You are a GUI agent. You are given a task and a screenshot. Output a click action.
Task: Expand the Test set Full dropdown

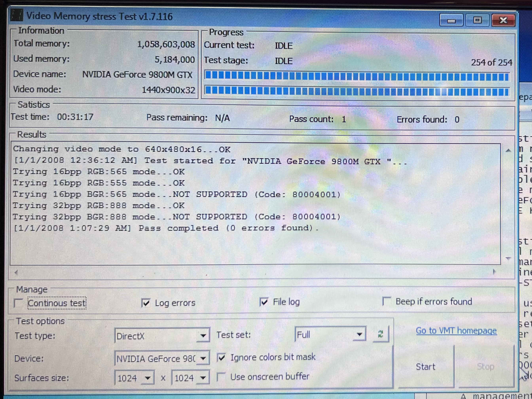click(359, 334)
